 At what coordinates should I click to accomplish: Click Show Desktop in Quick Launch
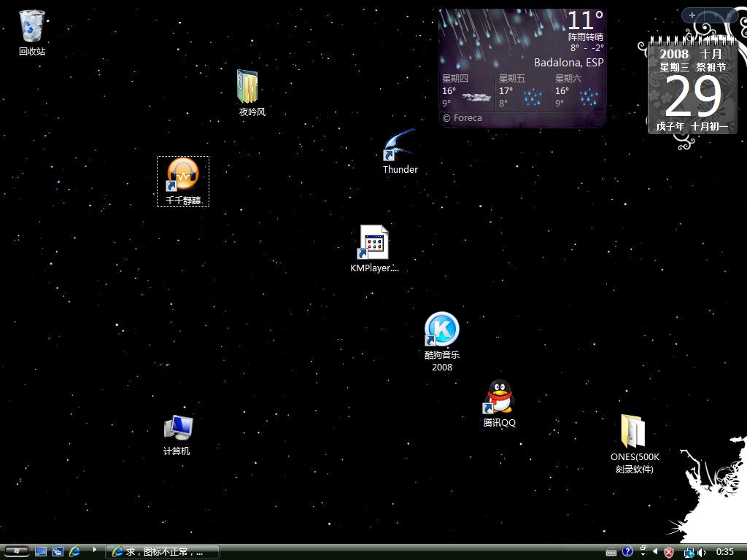(41, 552)
